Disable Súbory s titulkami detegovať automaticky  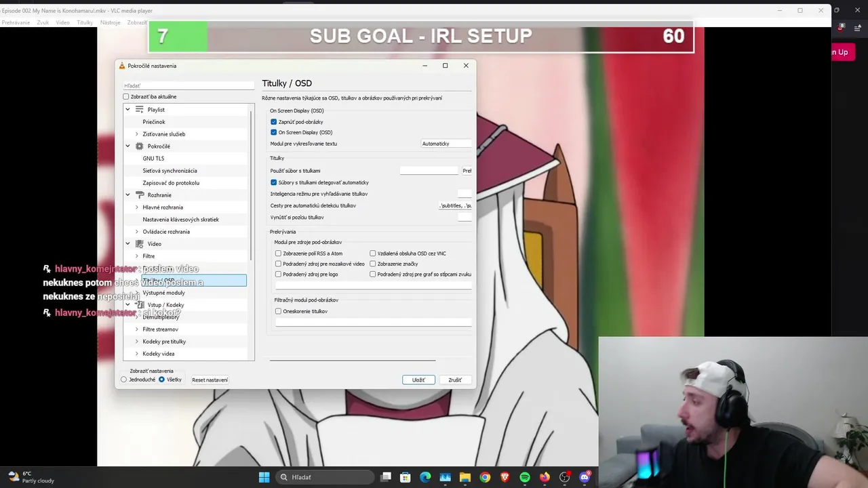(x=274, y=182)
